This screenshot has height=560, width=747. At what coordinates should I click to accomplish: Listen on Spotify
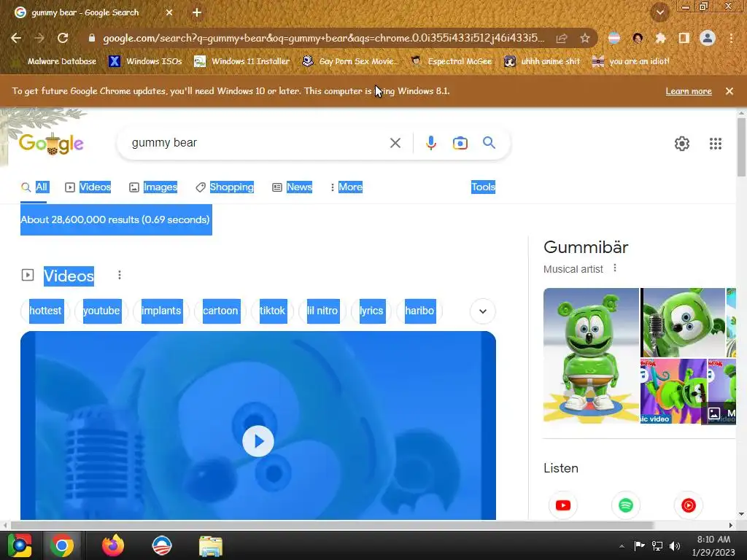(x=625, y=505)
